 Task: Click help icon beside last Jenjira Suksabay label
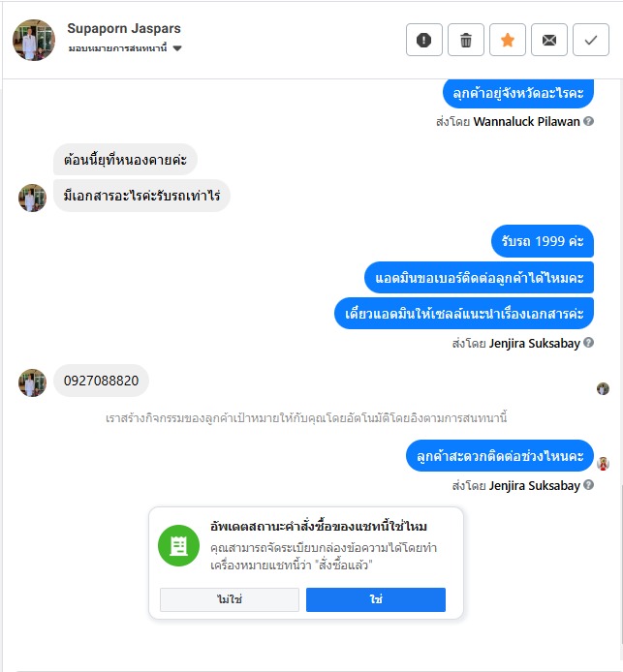pyautogui.click(x=589, y=485)
